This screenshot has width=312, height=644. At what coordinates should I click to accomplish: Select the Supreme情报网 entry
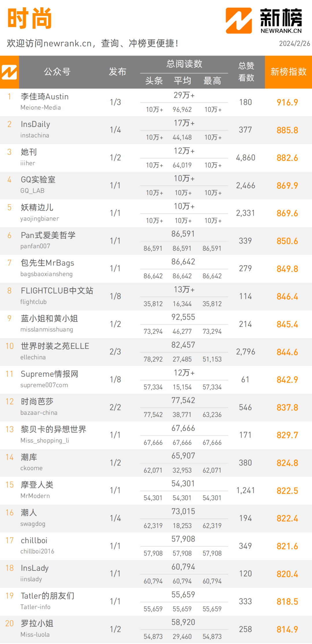[49, 374]
